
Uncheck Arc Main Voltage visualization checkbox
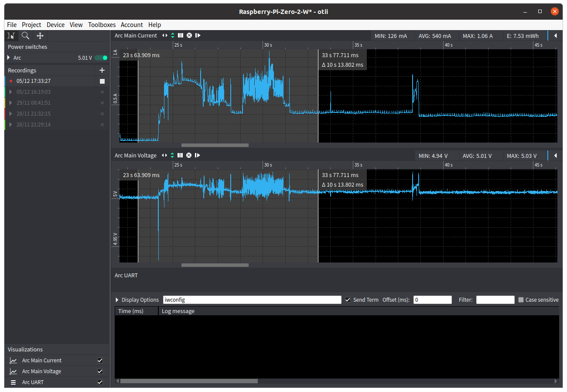pyautogui.click(x=100, y=372)
